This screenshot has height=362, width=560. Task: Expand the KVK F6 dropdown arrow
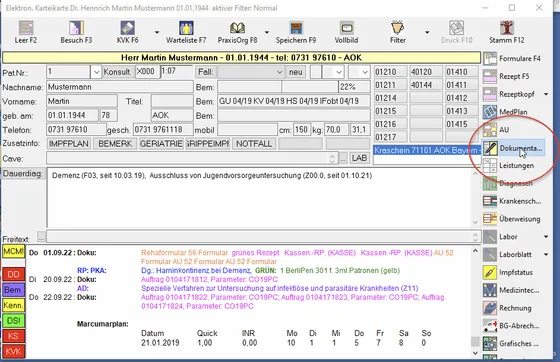(157, 32)
